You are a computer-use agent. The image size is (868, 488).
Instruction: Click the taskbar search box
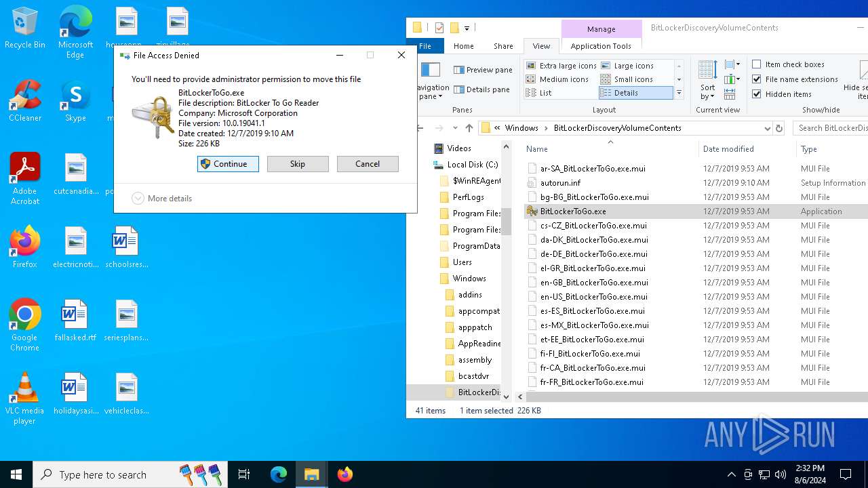pyautogui.click(x=131, y=474)
